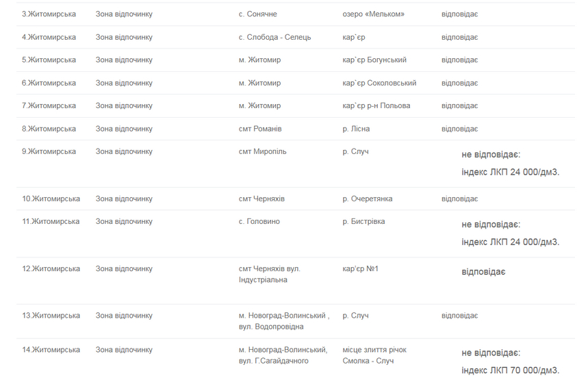Viewport: 588px width, 380px height.
Task: Select the "р. Бистрівка" cell
Action: click(363, 222)
